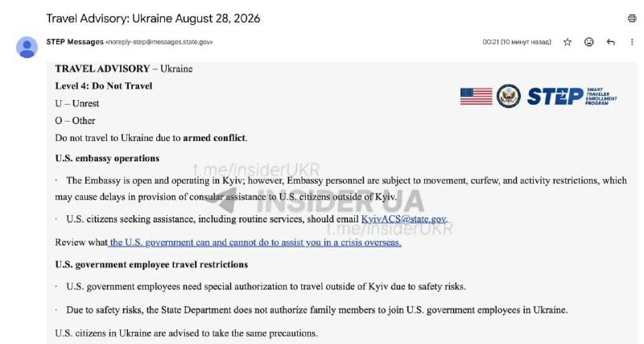Click the State Department seal
The width and height of the screenshot is (644, 344).
click(509, 96)
